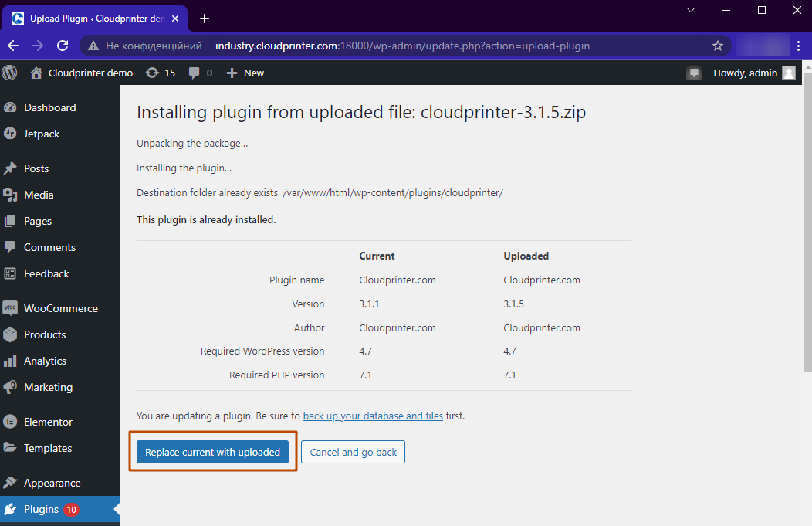This screenshot has width=812, height=526.
Task: Click the not secure warning icon
Action: point(93,46)
